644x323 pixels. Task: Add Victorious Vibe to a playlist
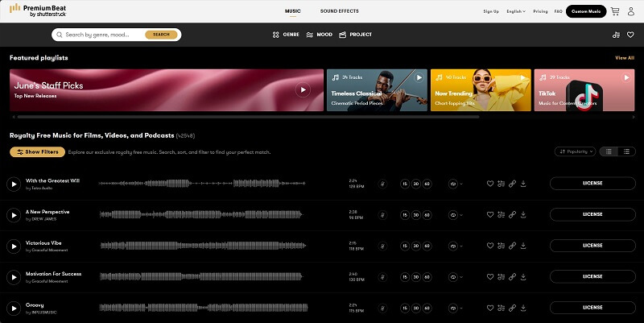click(501, 246)
